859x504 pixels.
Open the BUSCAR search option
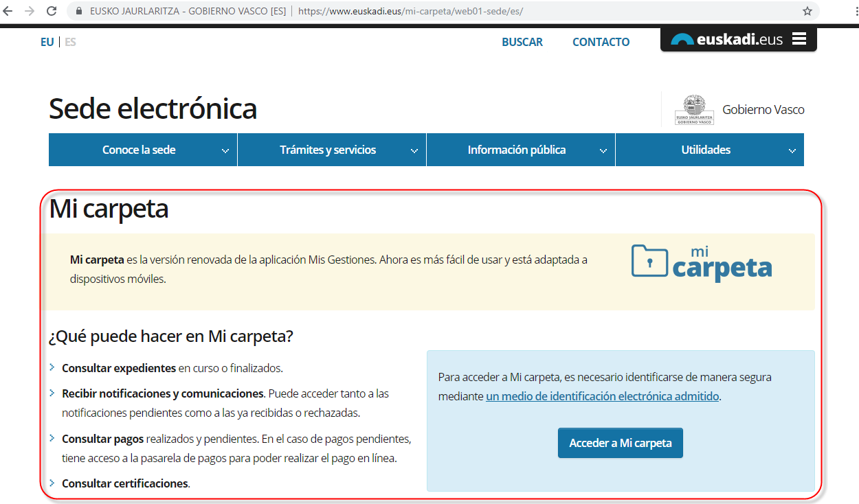[522, 42]
